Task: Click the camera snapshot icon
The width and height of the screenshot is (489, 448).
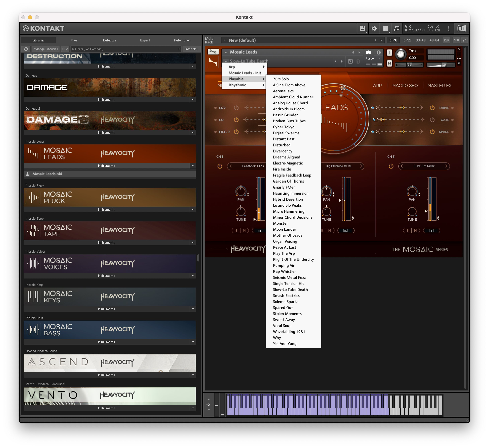Action: tap(368, 52)
